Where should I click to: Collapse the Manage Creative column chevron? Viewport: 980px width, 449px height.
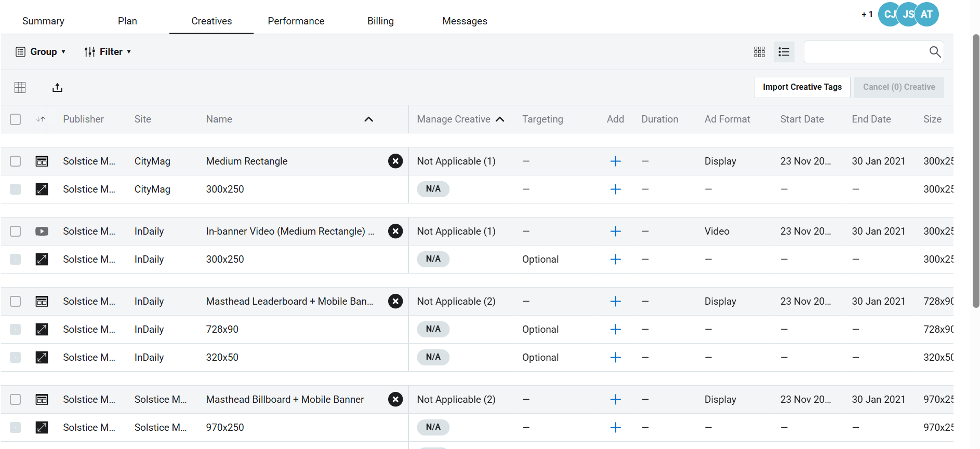[x=500, y=119]
